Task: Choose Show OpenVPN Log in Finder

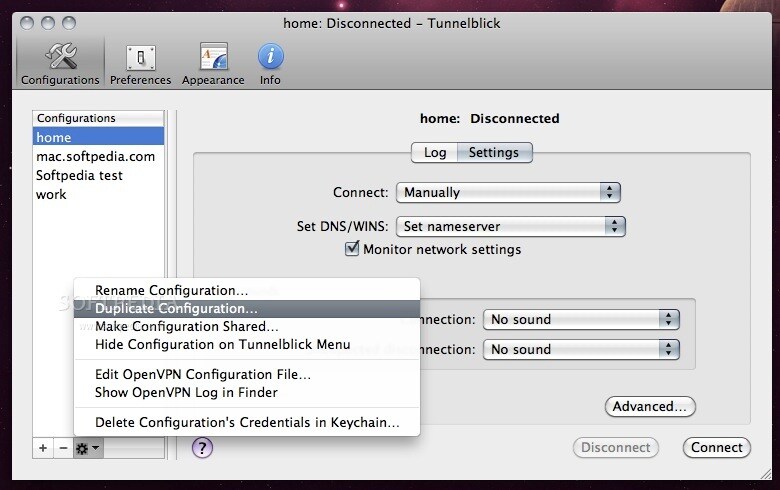Action: pos(247,392)
